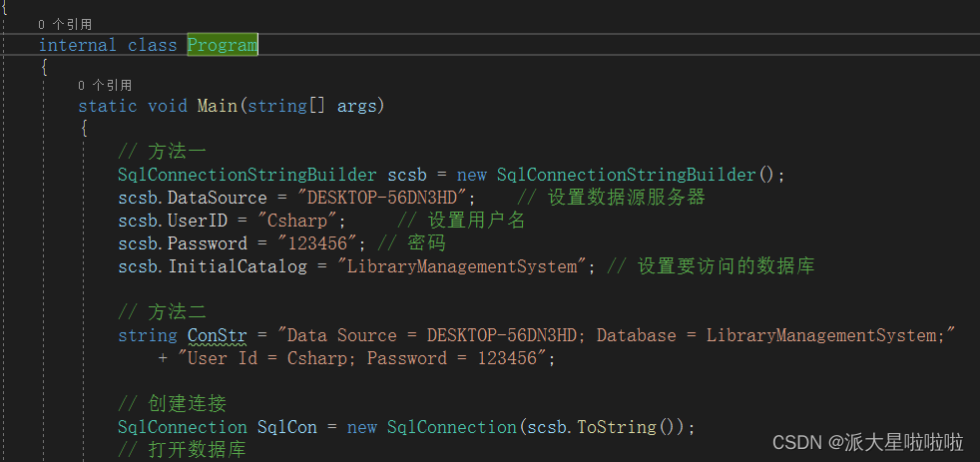Viewport: 980px width, 462px height.
Task: Click the highlighted Program class name
Action: (223, 45)
